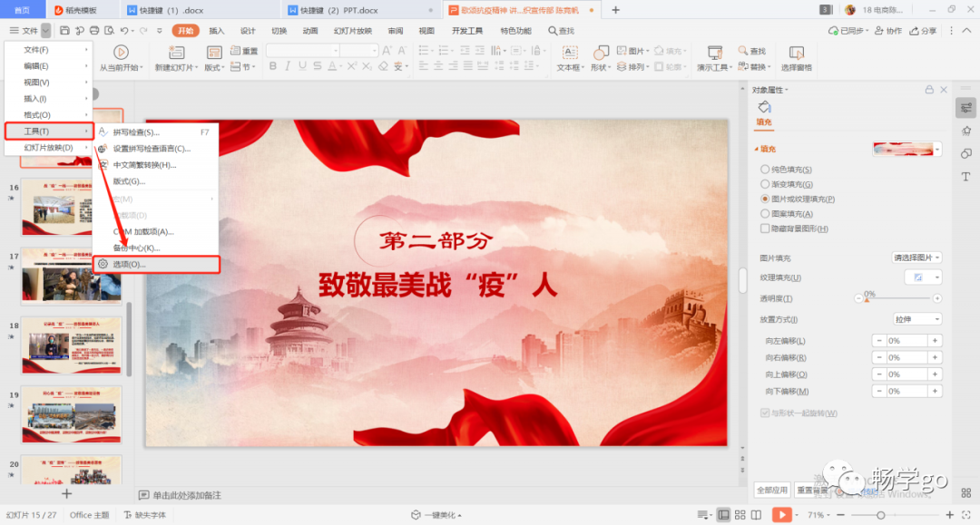Screen dimensions: 980x525
Task: Open the zoom percentage 71% dropdown
Action: (x=818, y=515)
